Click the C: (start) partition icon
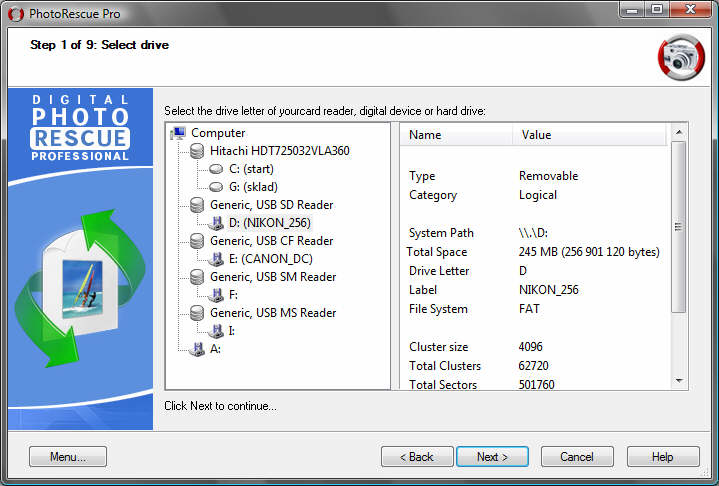 point(216,169)
